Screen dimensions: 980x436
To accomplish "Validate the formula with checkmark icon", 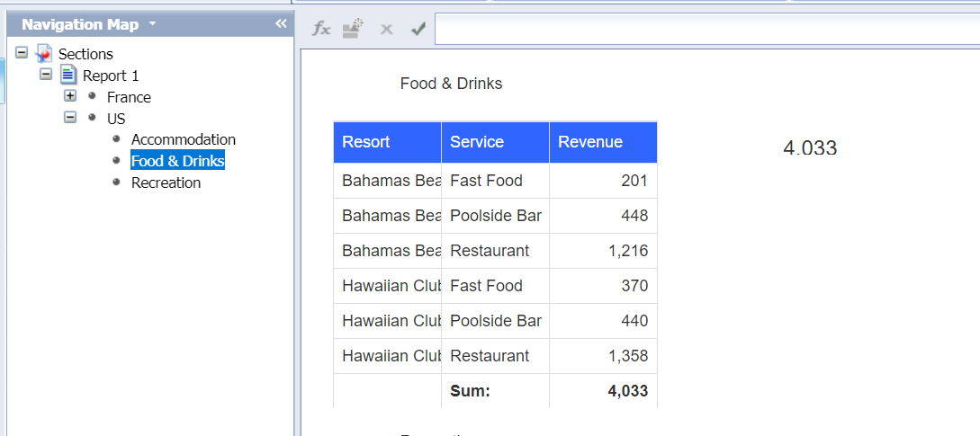I will [418, 29].
